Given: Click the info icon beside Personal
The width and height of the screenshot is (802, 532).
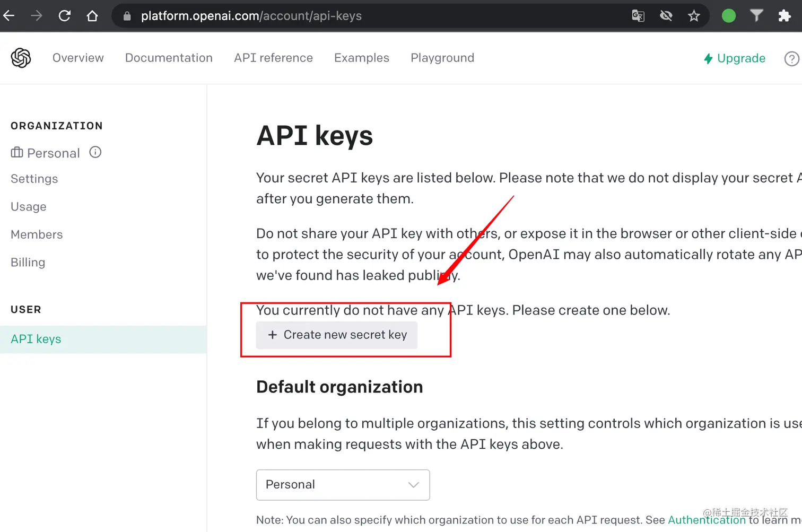Looking at the screenshot, I should [x=95, y=152].
